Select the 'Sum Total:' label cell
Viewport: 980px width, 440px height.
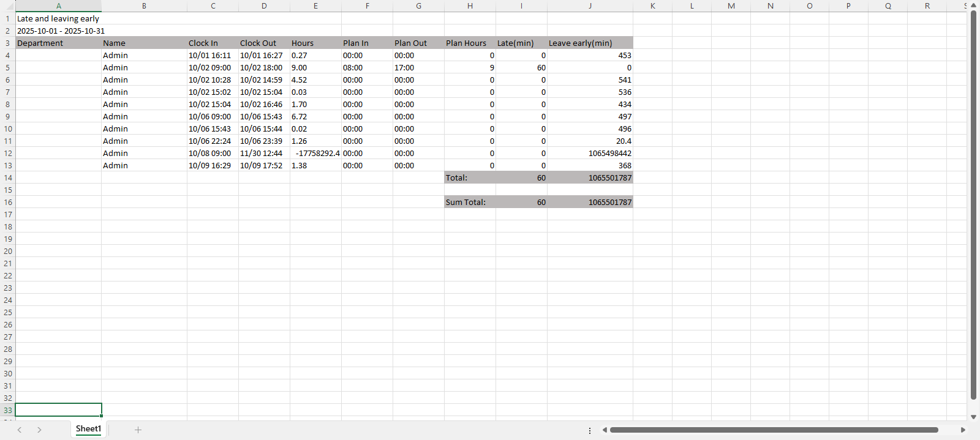[x=470, y=203]
